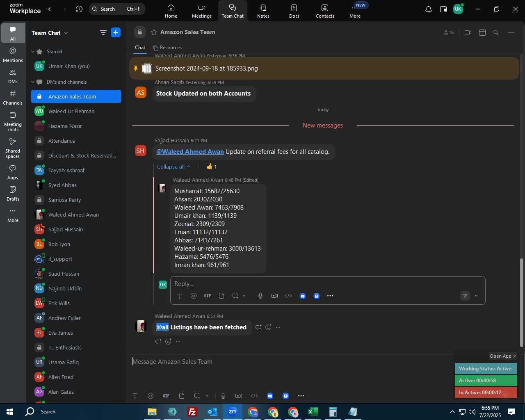The height and width of the screenshot is (420, 525).
Task: Open the DMs section in the sidebar
Action: 13,76
